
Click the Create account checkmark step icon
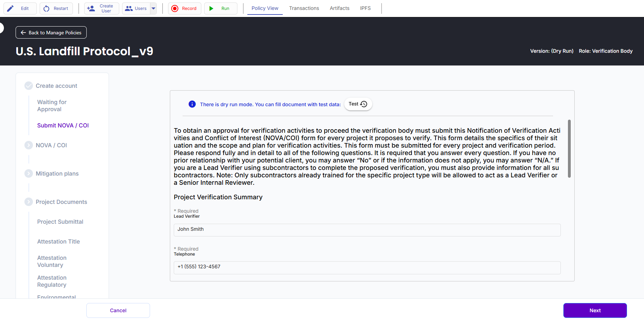[29, 86]
